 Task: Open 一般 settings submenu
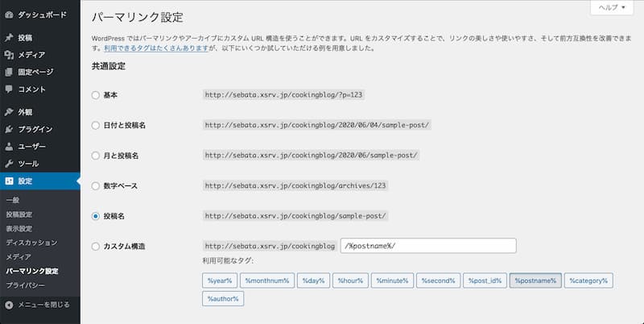pos(13,200)
